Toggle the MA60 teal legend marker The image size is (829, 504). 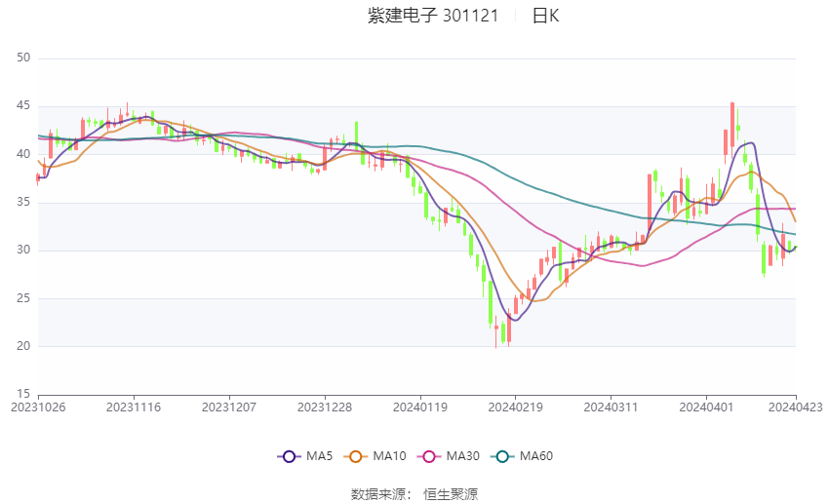pyautogui.click(x=502, y=456)
